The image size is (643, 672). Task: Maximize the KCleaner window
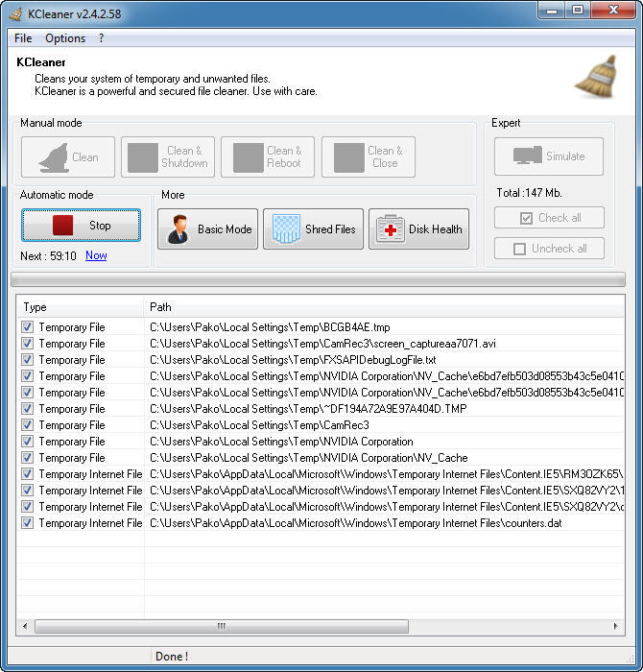[x=578, y=10]
